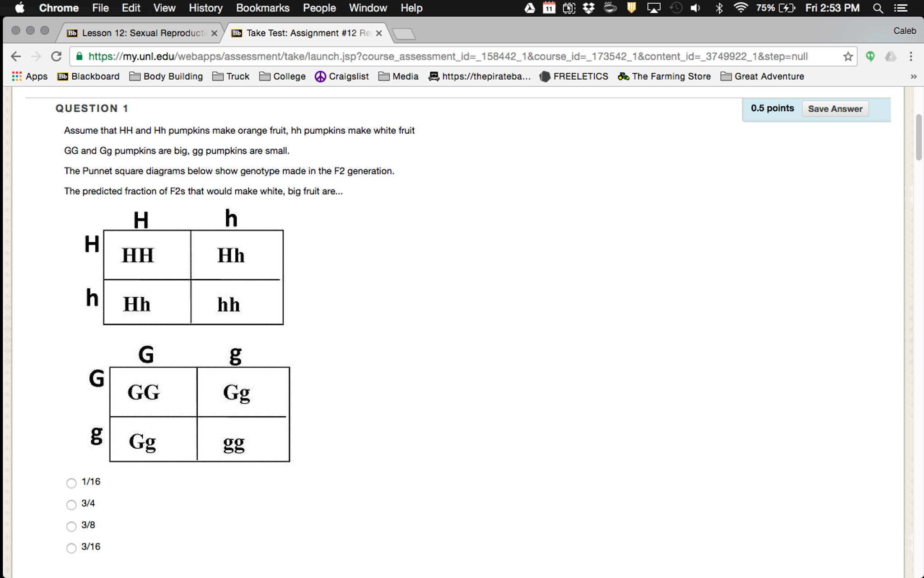Click the page vertical scrollbar thumb
924x578 pixels.
(x=919, y=137)
